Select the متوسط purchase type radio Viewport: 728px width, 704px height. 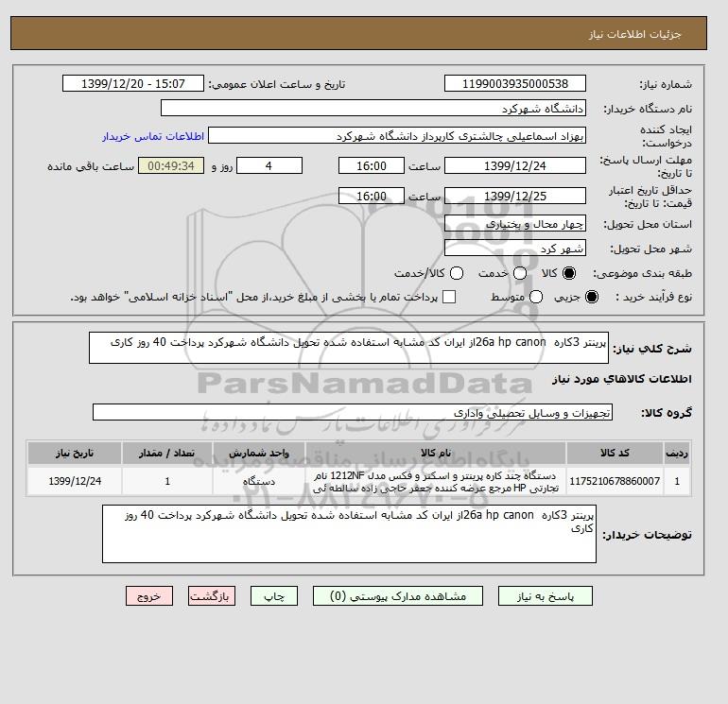pos(536,297)
